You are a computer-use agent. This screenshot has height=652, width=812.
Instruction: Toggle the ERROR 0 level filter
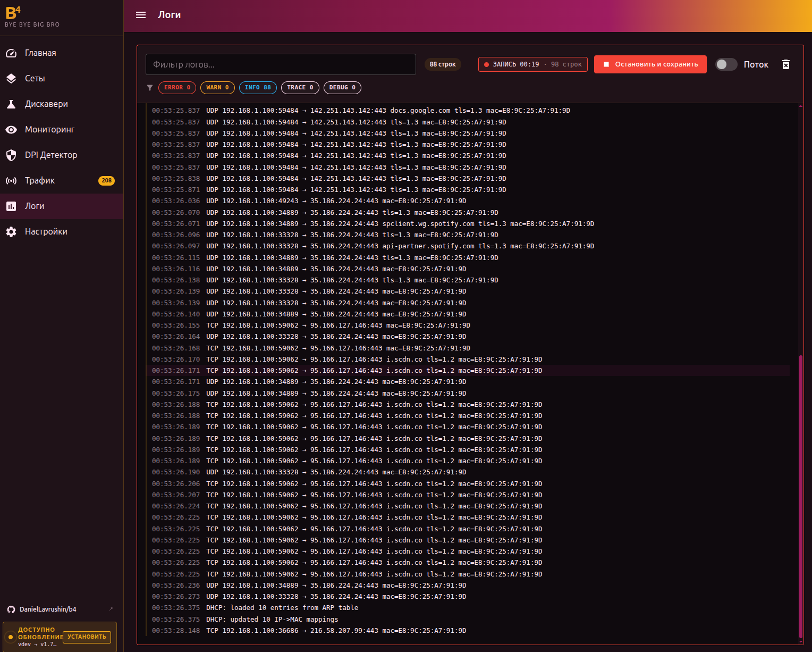(x=177, y=88)
